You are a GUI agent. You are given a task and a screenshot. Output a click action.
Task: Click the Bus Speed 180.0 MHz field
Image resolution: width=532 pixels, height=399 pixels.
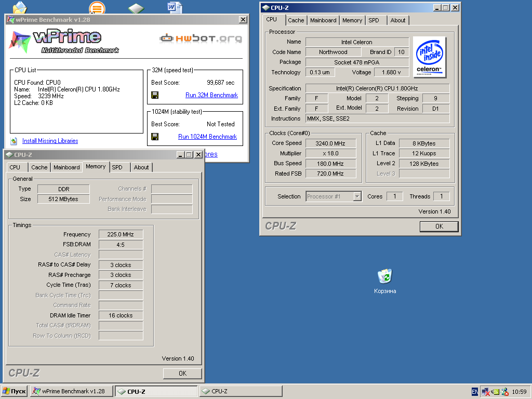click(330, 164)
